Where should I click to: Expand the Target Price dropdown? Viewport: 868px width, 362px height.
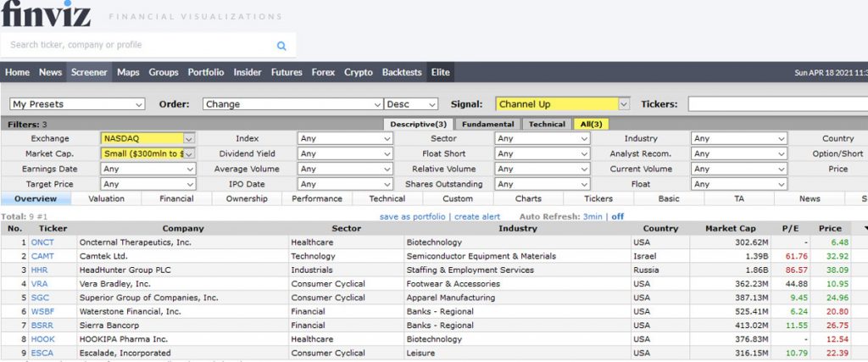(147, 184)
